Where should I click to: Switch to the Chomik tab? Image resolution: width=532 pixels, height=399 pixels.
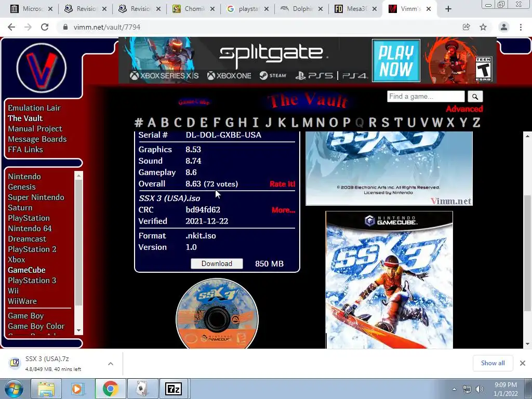click(x=194, y=9)
